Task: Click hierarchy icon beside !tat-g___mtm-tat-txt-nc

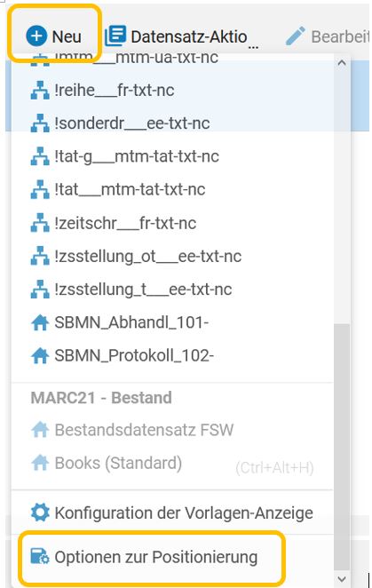Action: tap(40, 156)
